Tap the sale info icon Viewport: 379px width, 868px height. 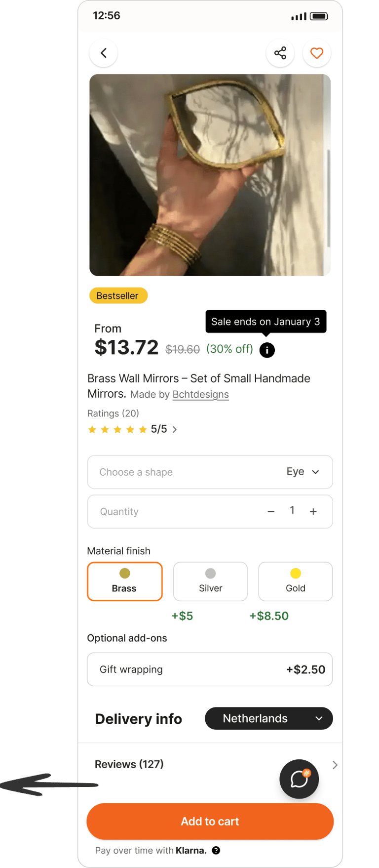(x=267, y=350)
